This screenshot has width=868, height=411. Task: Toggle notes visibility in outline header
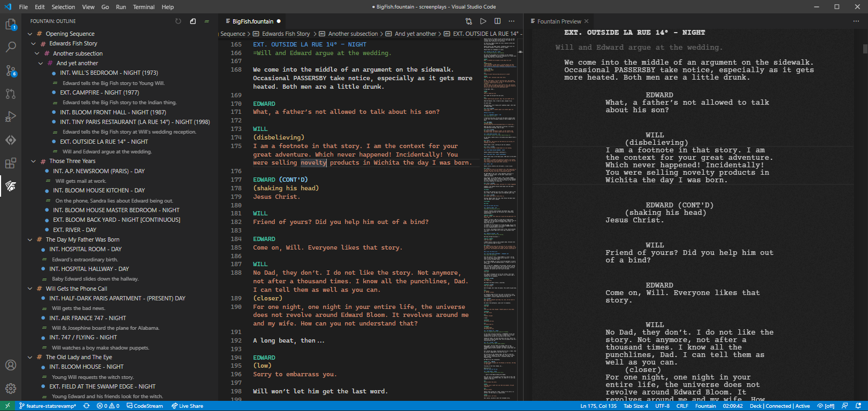pyautogui.click(x=193, y=21)
